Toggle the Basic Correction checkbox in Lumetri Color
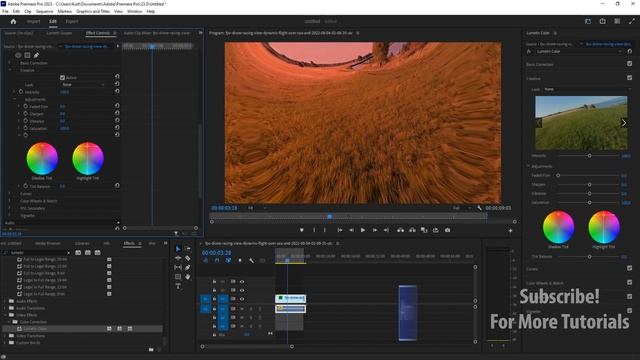Viewport: 640px width, 360px height. pos(629,64)
